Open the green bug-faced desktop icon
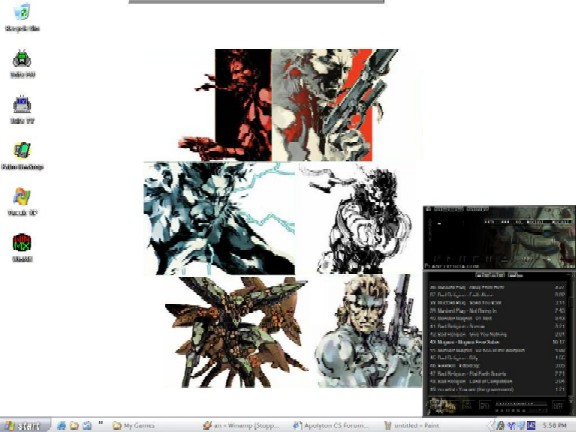Image resolution: width=576 pixels, height=432 pixels. pos(22,63)
